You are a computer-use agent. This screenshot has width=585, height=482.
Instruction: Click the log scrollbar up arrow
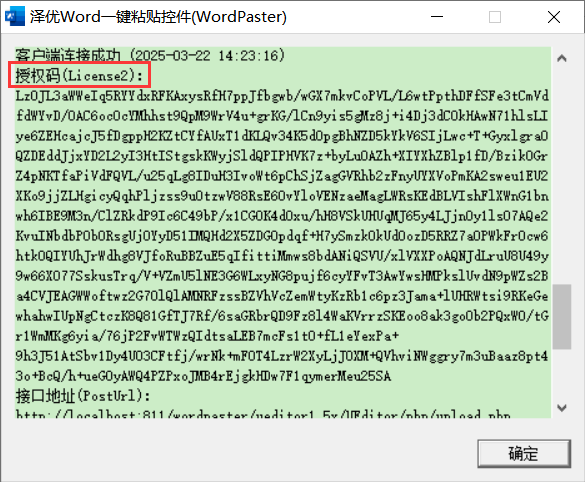pyautogui.click(x=562, y=58)
